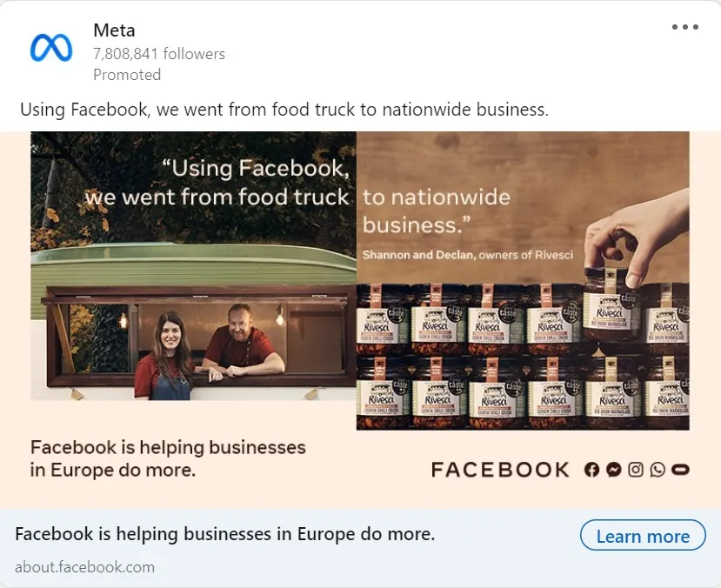Click the post text about food truck
Image resolution: width=721 pixels, height=588 pixels.
(x=284, y=110)
